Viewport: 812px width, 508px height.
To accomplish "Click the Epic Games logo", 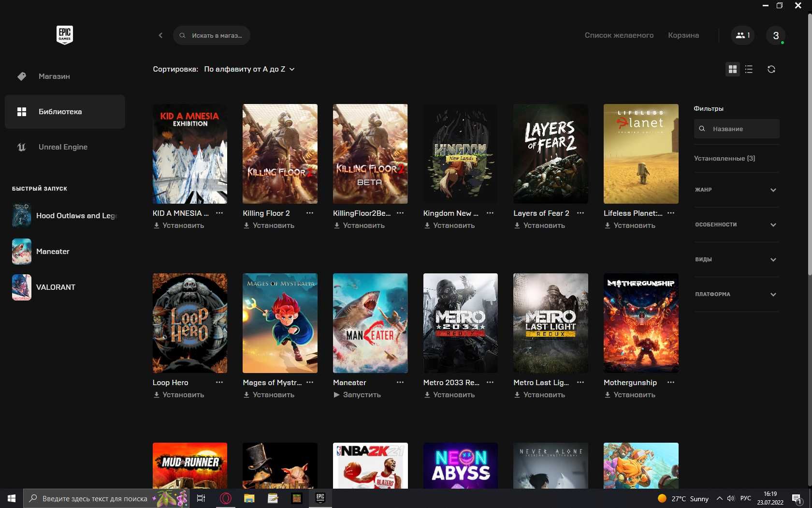I will 65,35.
